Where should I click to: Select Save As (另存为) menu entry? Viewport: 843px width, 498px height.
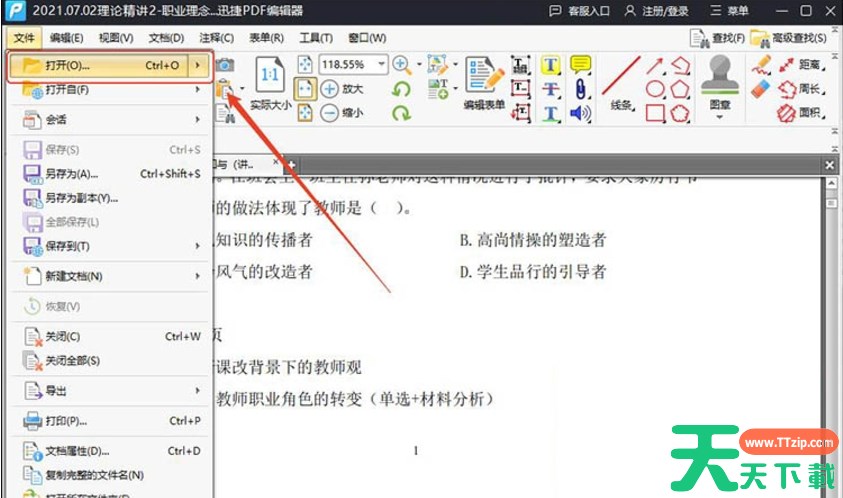coord(72,173)
